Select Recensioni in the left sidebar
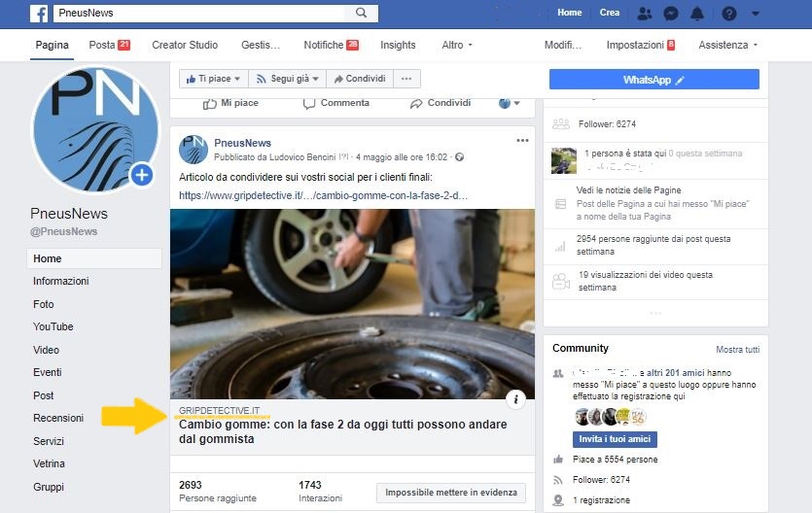 click(x=58, y=418)
